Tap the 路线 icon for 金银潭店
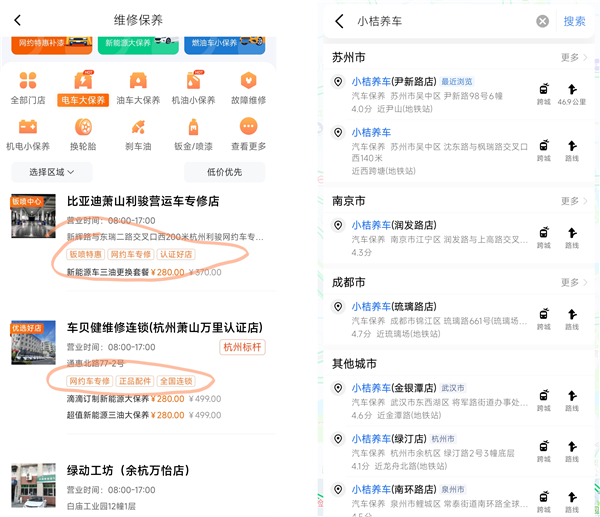The image size is (600, 517). pyautogui.click(x=572, y=401)
